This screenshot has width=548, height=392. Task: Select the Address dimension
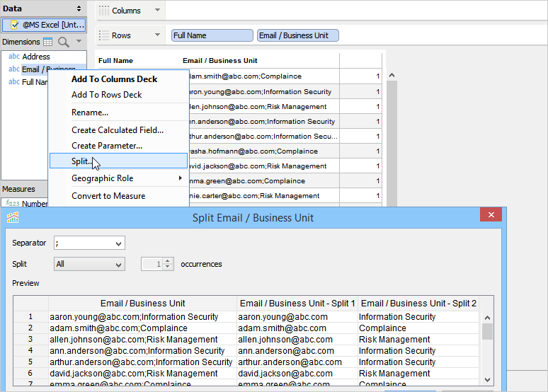coord(36,56)
